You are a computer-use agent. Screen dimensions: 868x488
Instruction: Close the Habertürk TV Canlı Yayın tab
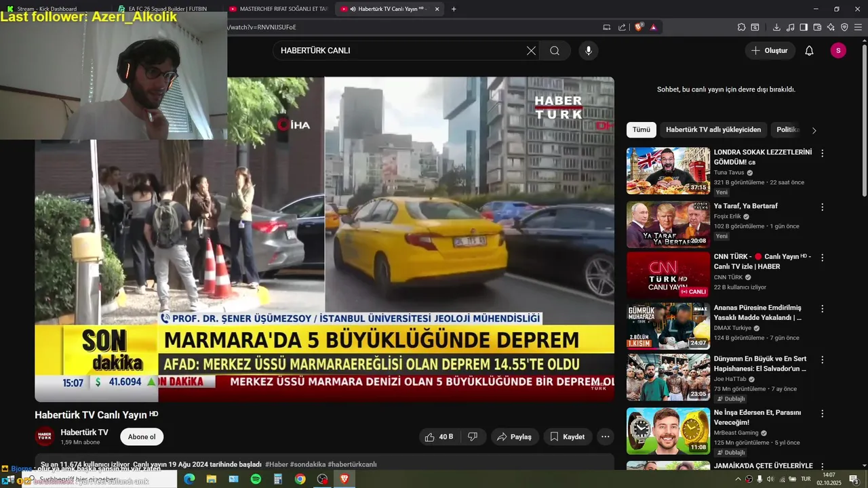pyautogui.click(x=437, y=9)
